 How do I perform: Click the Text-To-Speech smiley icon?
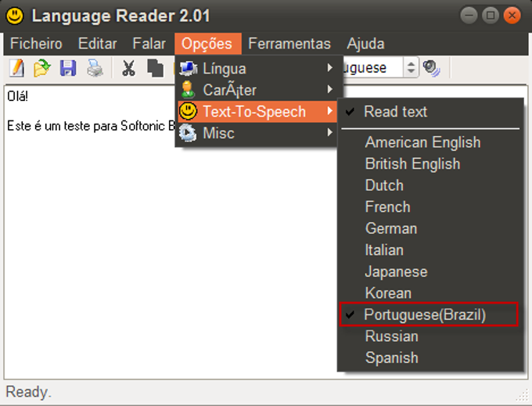(188, 111)
